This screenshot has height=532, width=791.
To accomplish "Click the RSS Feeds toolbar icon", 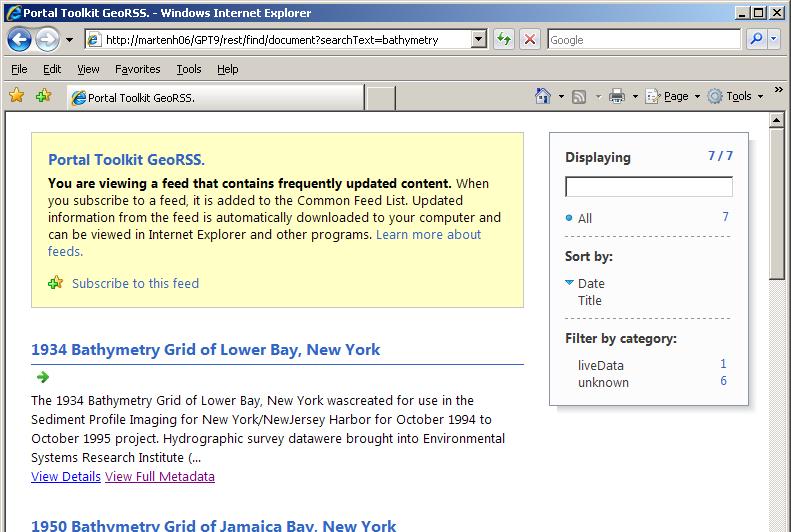I will [x=579, y=96].
